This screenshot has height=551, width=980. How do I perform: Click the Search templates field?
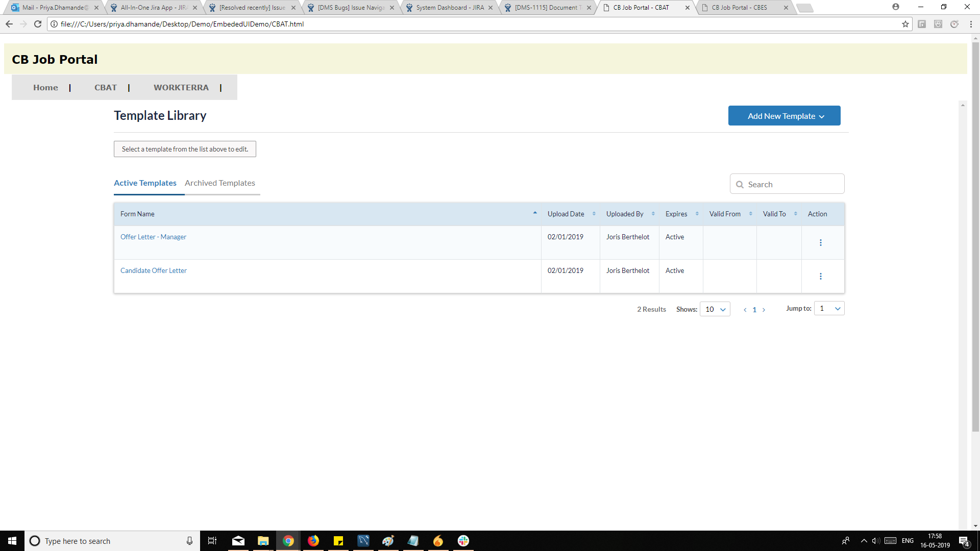point(787,184)
